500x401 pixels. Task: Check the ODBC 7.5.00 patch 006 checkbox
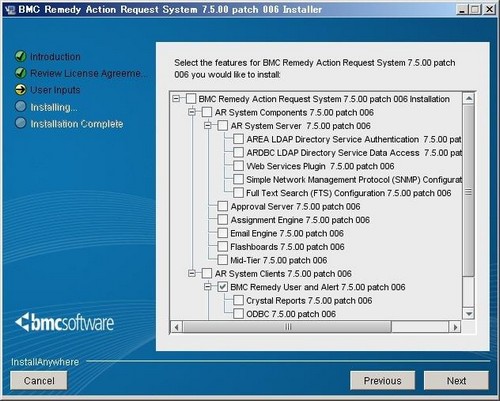tap(238, 314)
